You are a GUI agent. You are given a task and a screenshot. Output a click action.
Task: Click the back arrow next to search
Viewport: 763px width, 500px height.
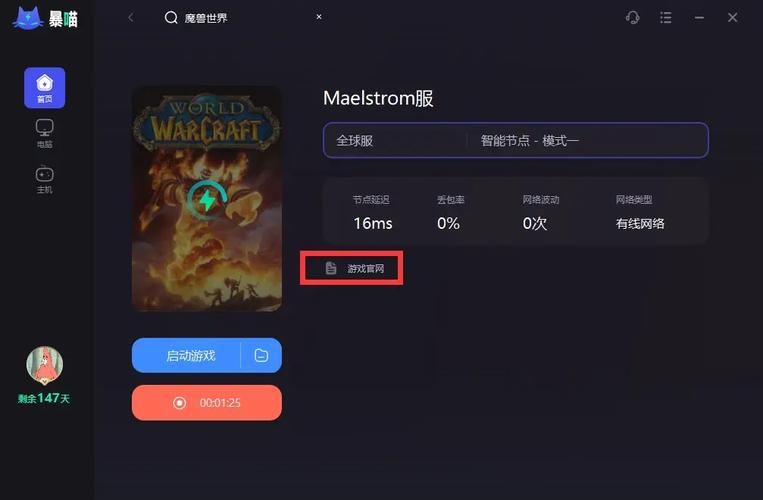tap(130, 18)
